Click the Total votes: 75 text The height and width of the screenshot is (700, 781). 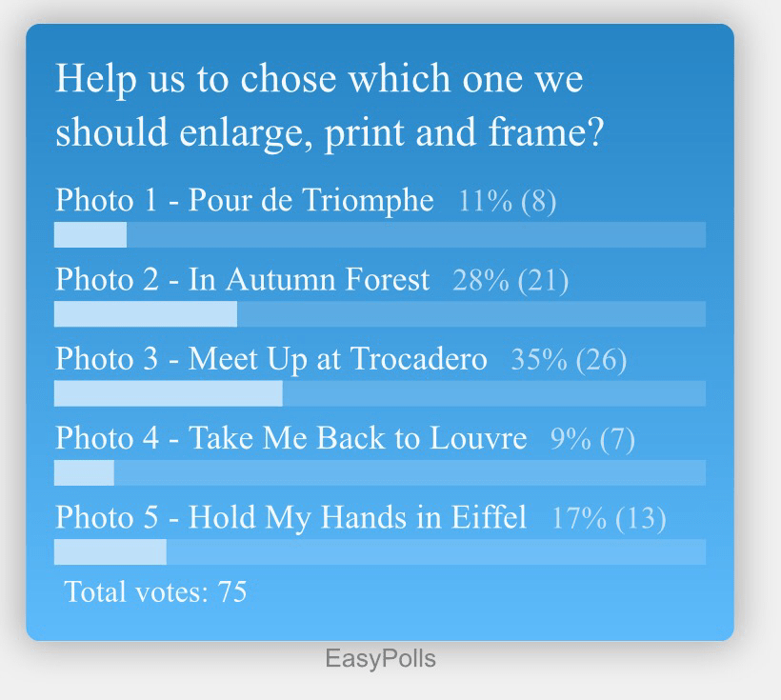click(x=155, y=592)
